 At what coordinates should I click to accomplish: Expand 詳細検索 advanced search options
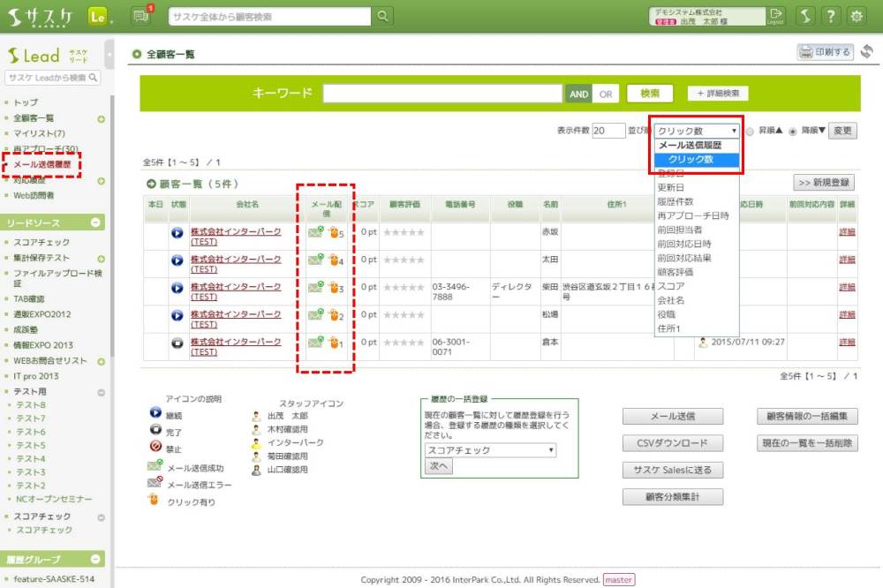coord(718,94)
